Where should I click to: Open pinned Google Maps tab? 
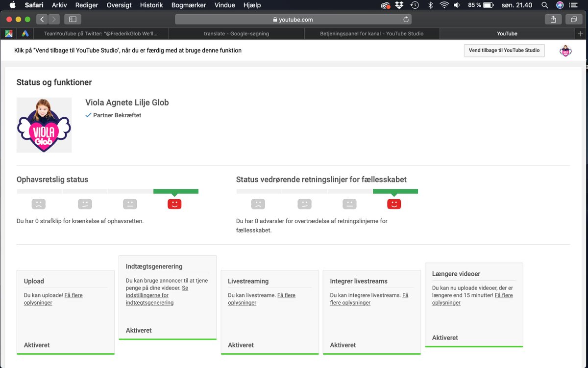[9, 34]
